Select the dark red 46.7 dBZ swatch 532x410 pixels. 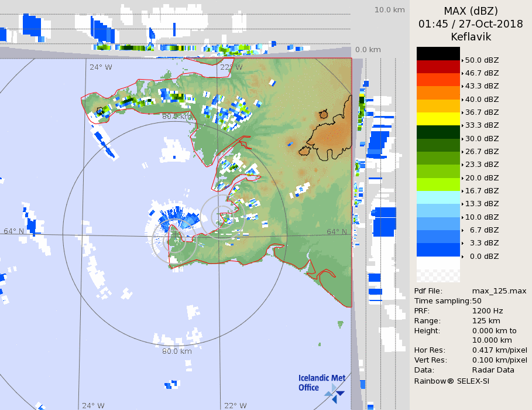(x=438, y=66)
